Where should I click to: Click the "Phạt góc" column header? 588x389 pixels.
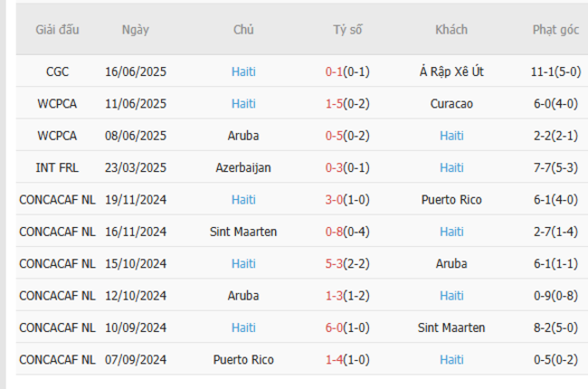pyautogui.click(x=555, y=30)
